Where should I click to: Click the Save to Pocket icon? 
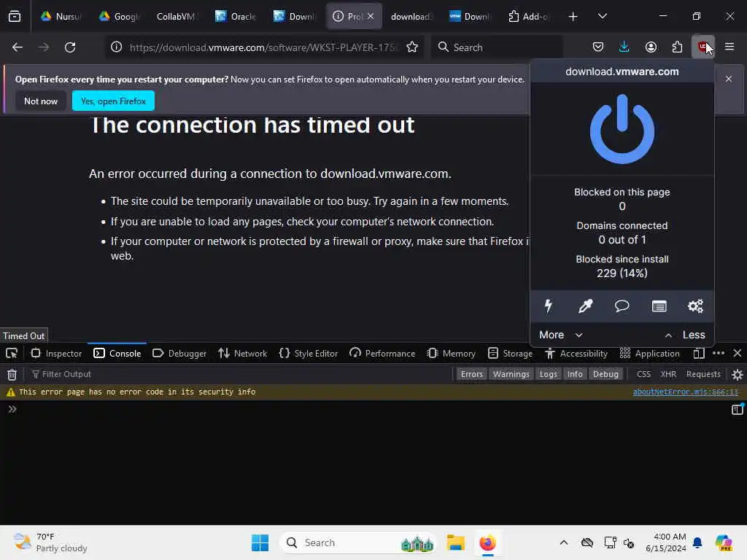click(598, 47)
